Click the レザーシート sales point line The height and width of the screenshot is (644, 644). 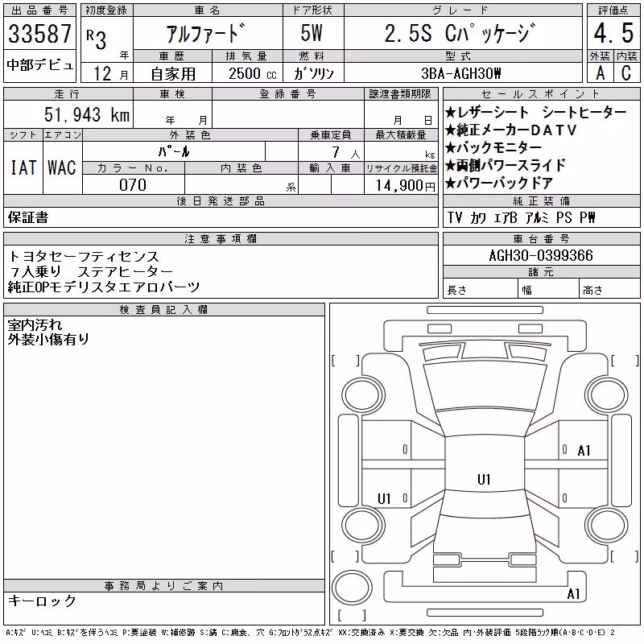pyautogui.click(x=535, y=112)
